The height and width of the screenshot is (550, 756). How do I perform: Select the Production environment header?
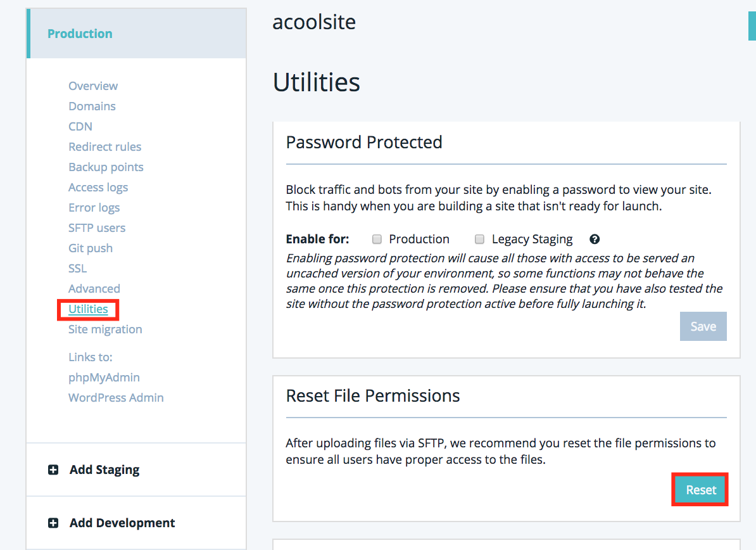(x=80, y=34)
